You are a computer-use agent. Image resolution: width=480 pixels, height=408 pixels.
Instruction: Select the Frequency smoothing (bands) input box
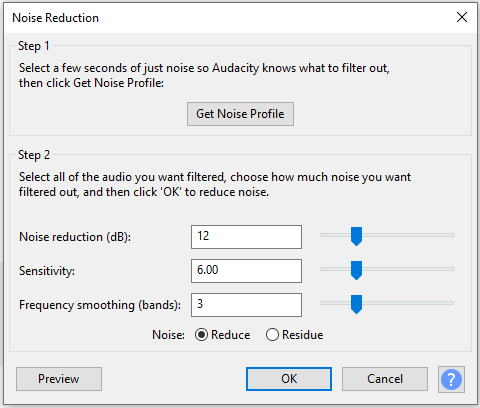[246, 305]
